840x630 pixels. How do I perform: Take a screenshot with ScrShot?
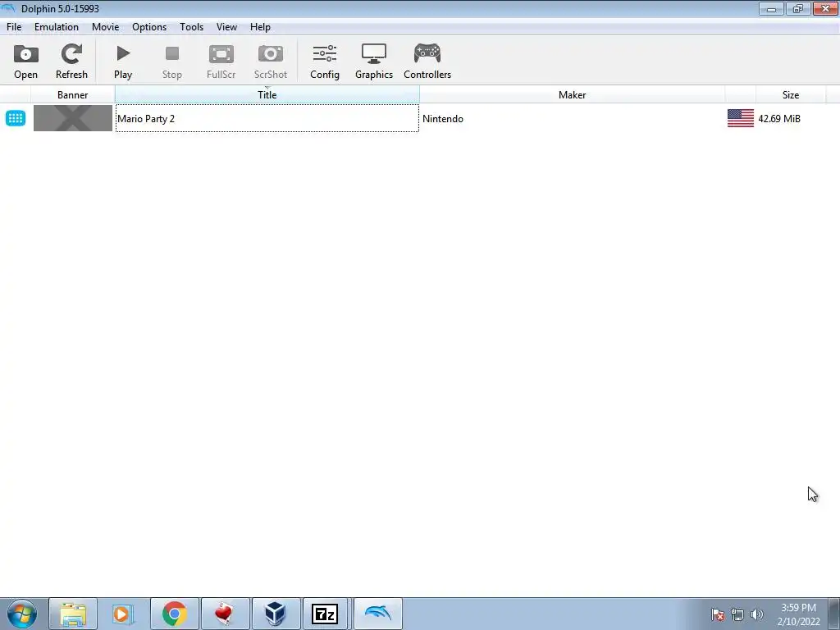click(271, 61)
